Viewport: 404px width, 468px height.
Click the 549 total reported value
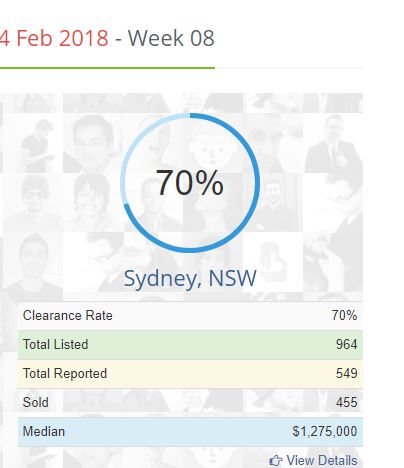(x=347, y=373)
